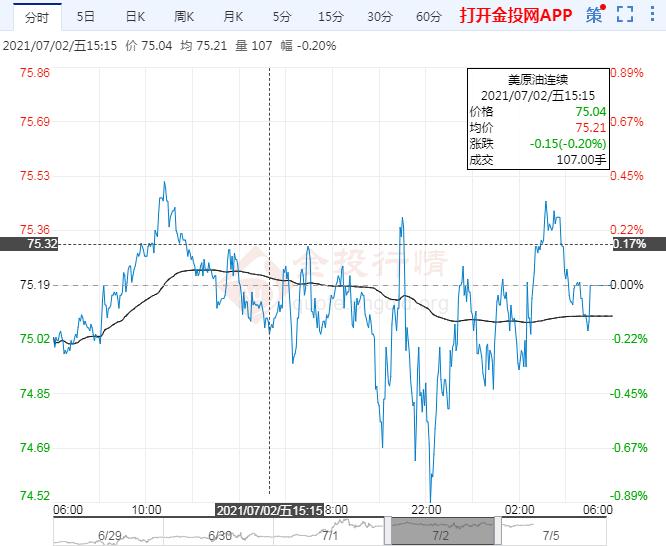Open the 日K daily candlestick tab
The height and width of the screenshot is (546, 666).
point(135,16)
